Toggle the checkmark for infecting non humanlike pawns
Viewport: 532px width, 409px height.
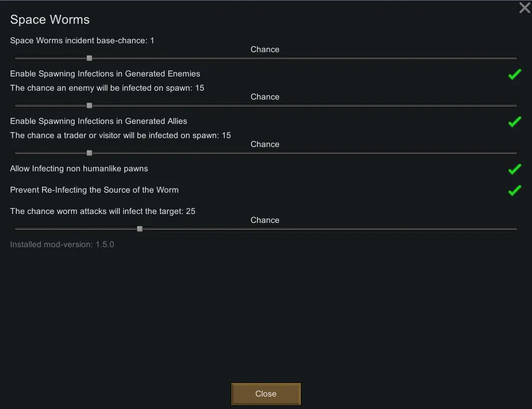[x=514, y=170]
